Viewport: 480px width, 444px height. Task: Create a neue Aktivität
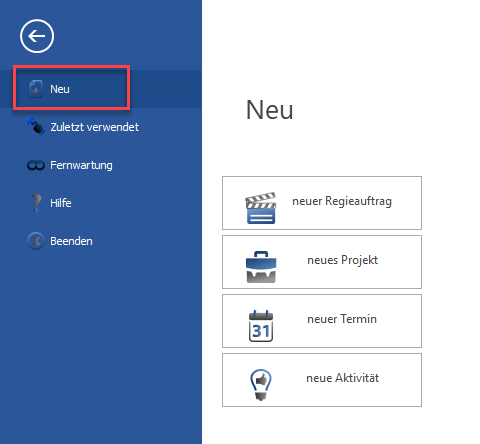pos(322,380)
